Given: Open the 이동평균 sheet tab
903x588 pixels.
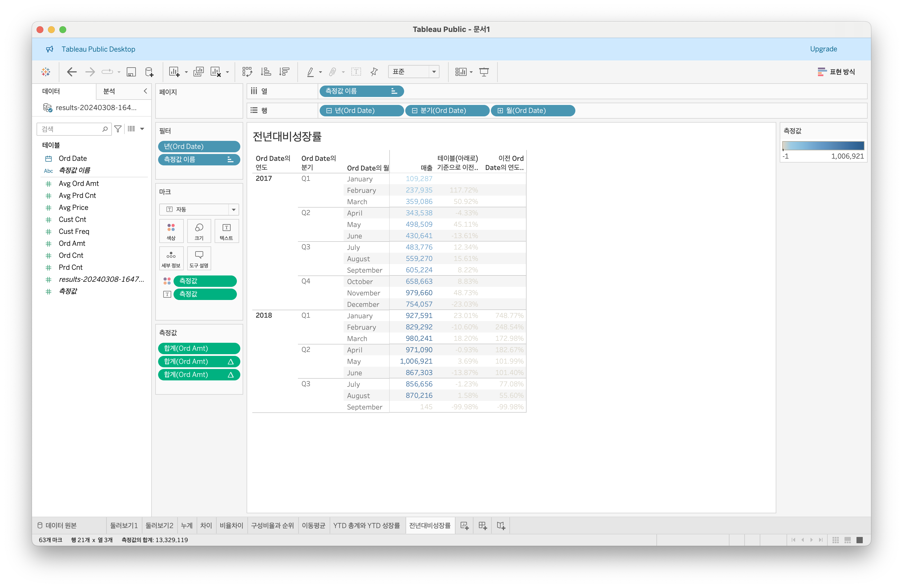Looking at the screenshot, I should tap(313, 526).
